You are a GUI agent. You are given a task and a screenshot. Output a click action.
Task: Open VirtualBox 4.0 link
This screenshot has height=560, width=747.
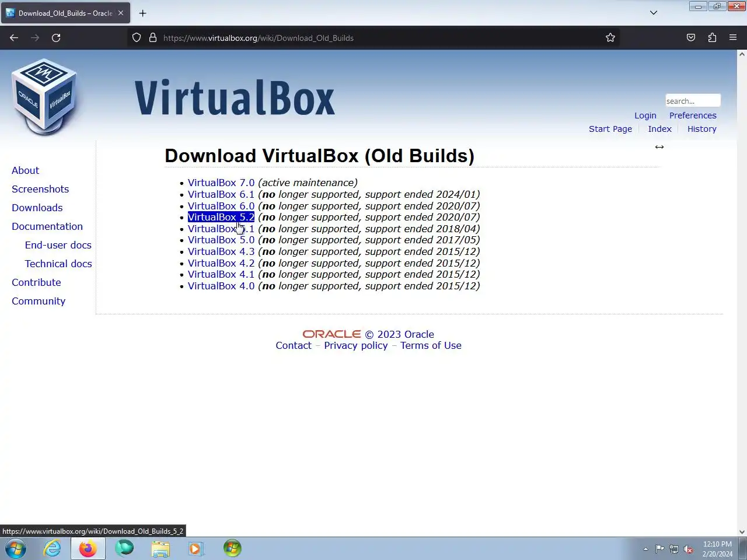pos(221,286)
